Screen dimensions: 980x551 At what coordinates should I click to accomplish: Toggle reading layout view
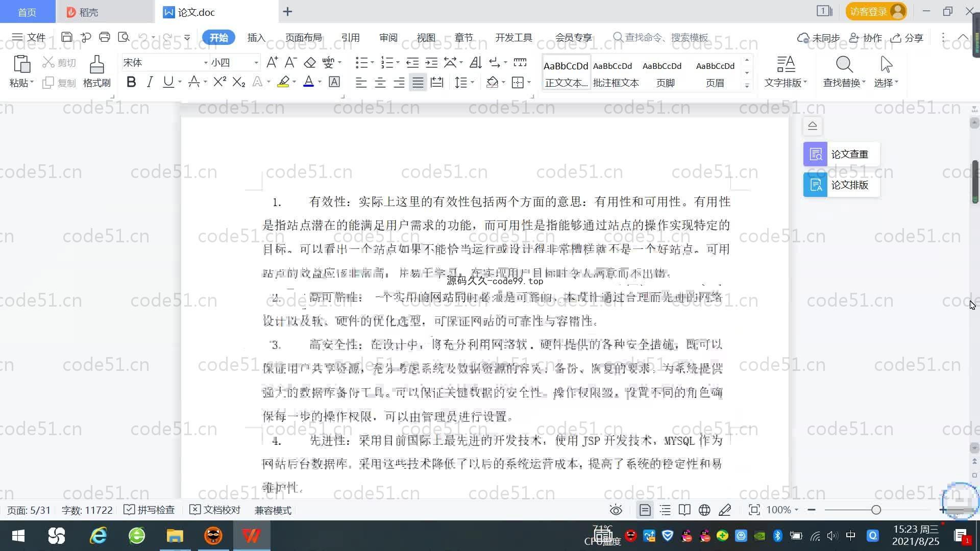tap(684, 510)
